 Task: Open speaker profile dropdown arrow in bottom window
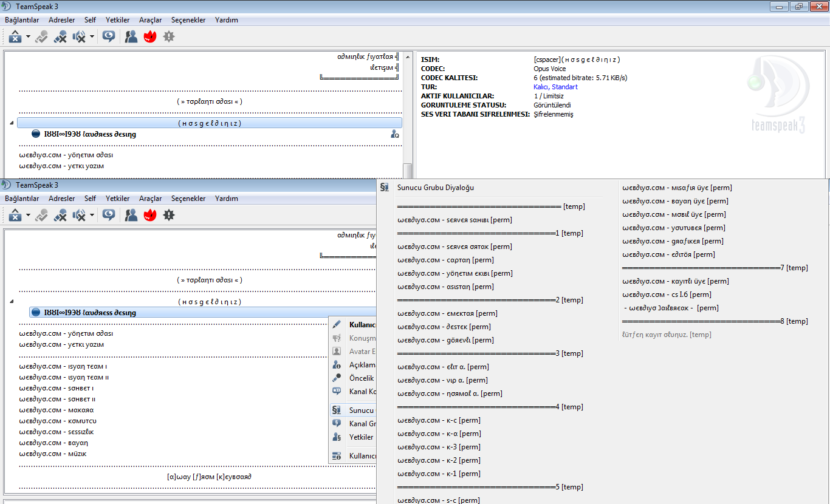pyautogui.click(x=92, y=216)
